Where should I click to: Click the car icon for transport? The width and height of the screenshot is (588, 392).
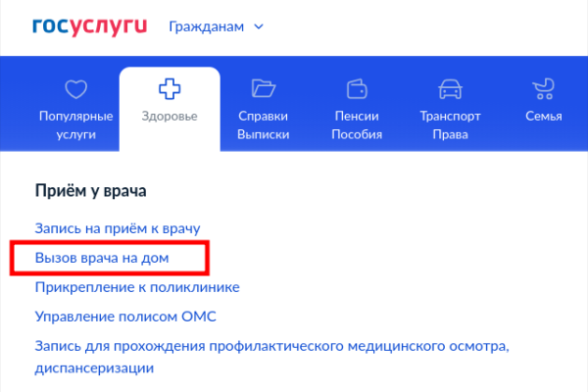tap(451, 89)
